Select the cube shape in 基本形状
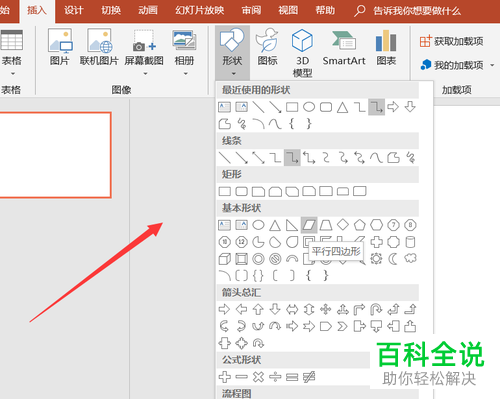500x399 pixels. pyautogui.click(x=224, y=259)
